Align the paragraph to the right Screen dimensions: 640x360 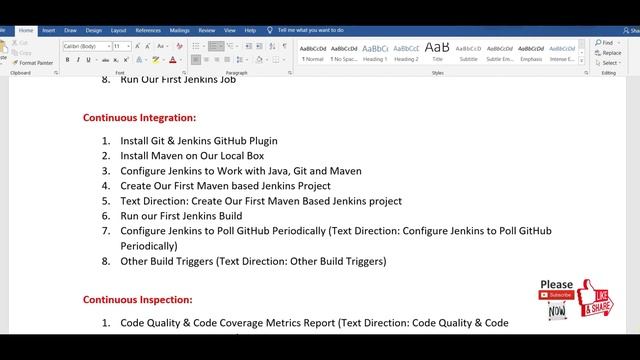point(217,60)
